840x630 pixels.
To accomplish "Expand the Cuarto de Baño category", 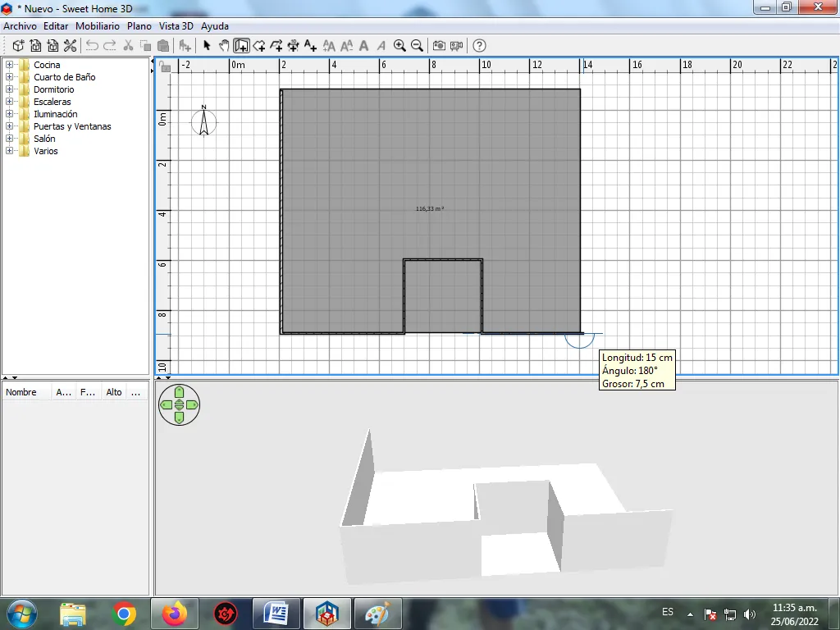I will (x=9, y=77).
